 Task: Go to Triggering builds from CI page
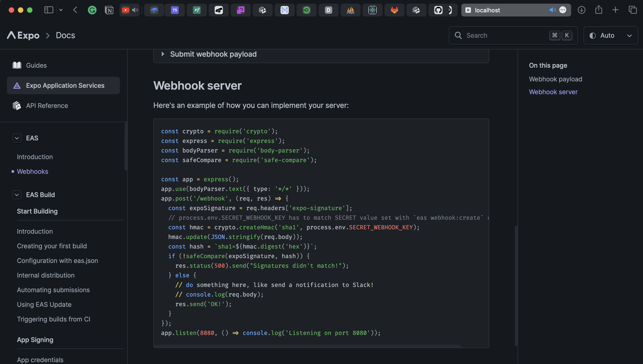54,319
